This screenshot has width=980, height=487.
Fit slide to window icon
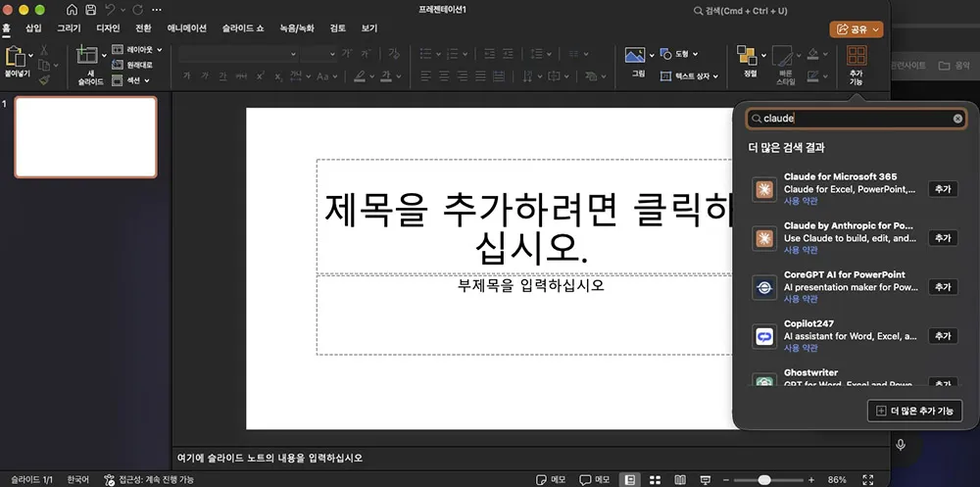[867, 479]
